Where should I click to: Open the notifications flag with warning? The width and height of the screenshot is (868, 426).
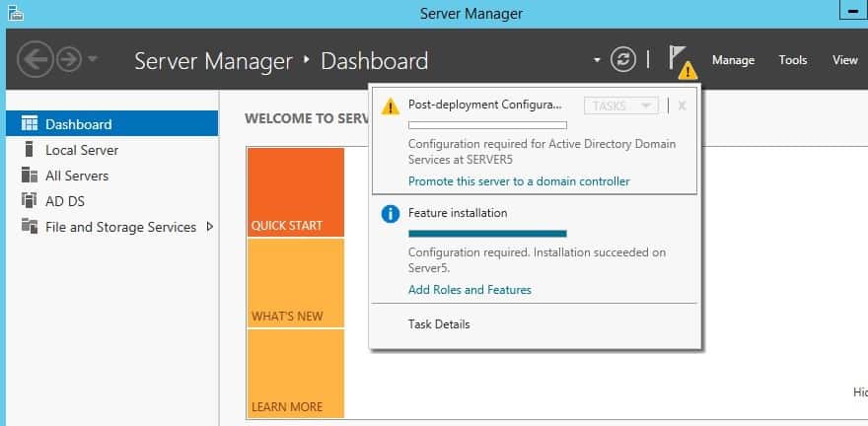pos(682,62)
